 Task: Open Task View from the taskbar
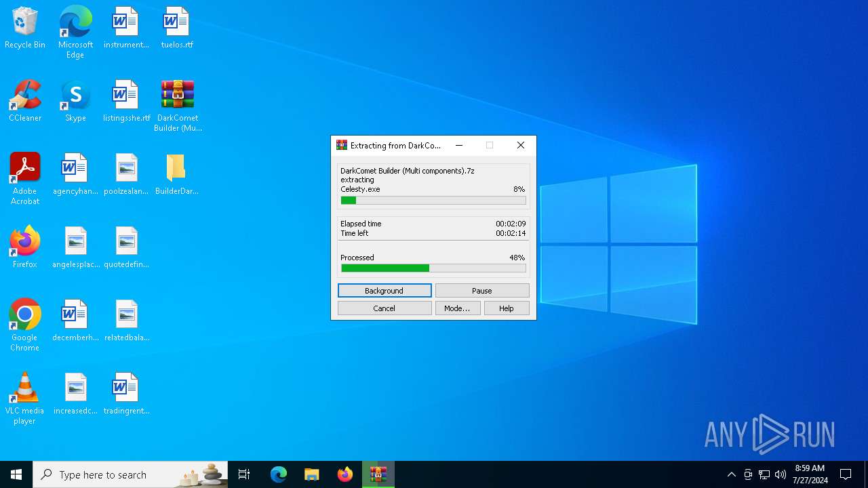[244, 474]
